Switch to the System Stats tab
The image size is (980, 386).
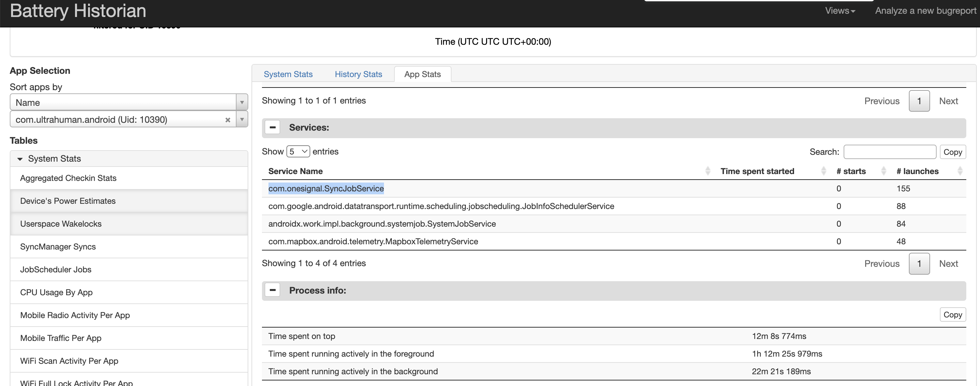[288, 74]
